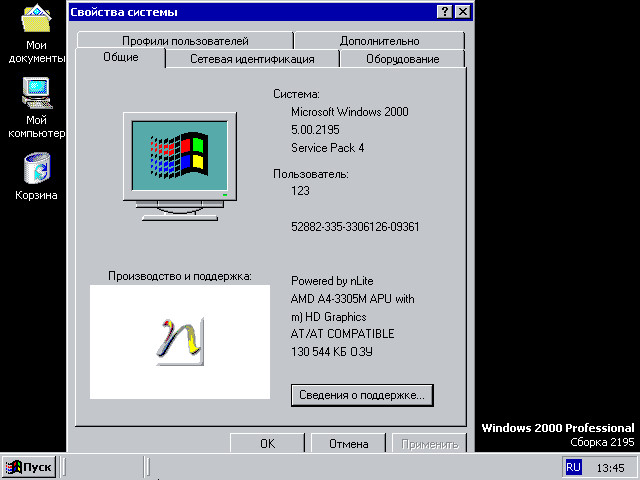Click the Windows monitor logo picture
The width and height of the screenshot is (640, 480).
(x=180, y=167)
